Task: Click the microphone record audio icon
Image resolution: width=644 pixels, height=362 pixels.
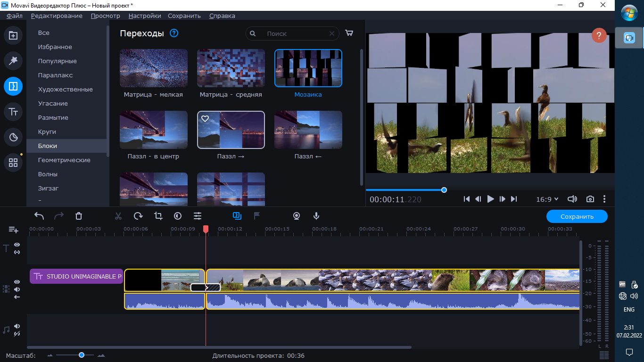Action: (316, 216)
